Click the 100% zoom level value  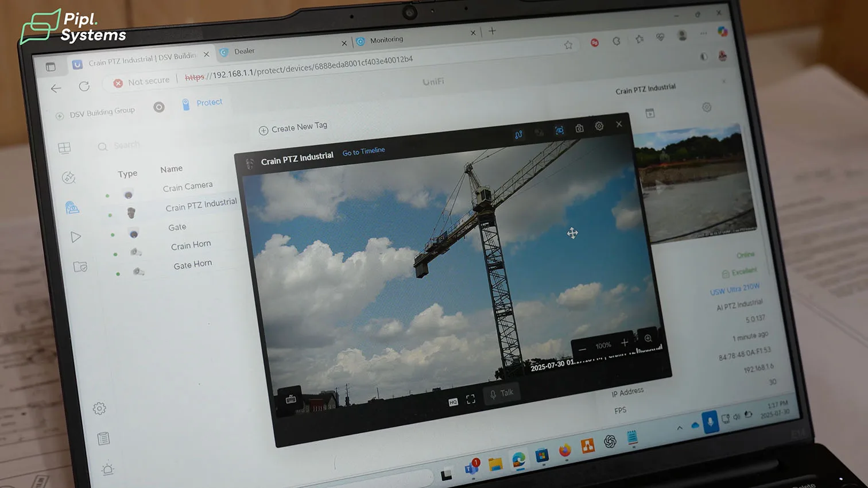(x=603, y=346)
